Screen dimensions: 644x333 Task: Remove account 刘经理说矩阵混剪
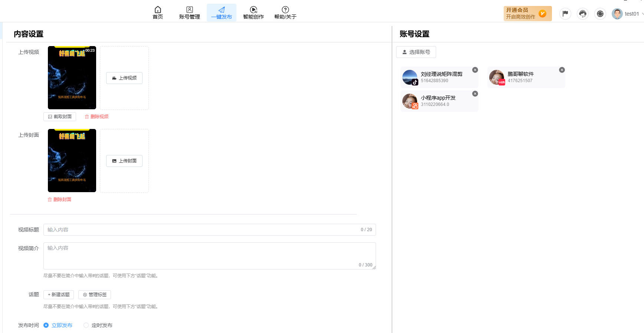coord(475,70)
